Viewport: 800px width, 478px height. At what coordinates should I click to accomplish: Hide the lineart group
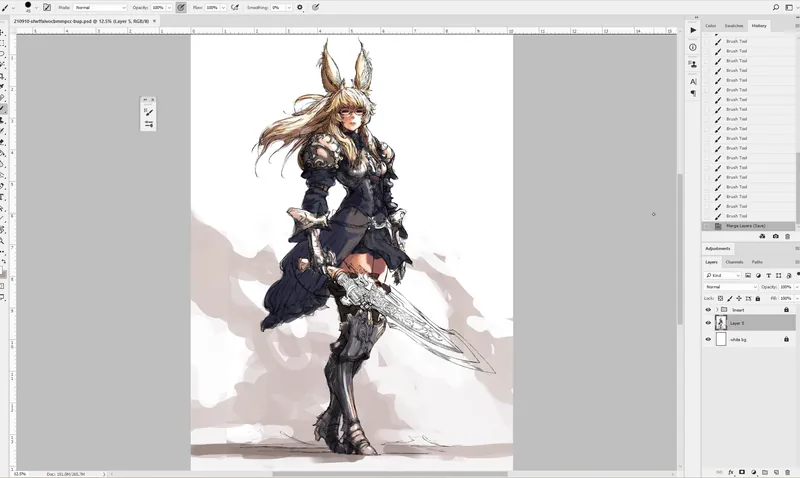[708, 310]
